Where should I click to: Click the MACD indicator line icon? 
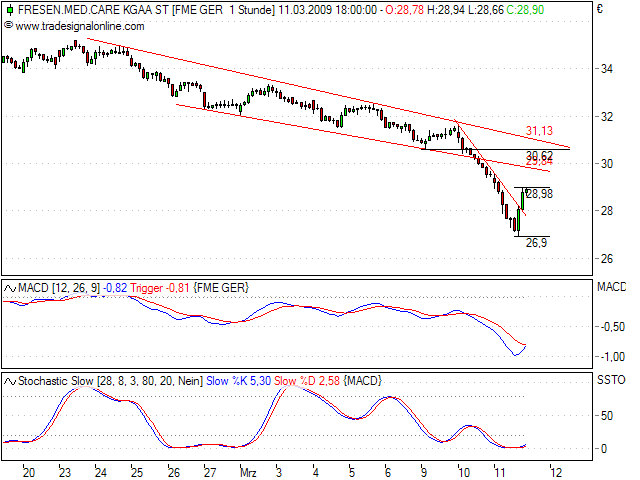[x=10, y=289]
